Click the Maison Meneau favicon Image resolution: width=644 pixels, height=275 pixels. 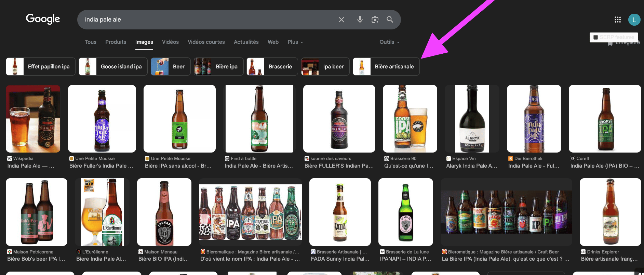click(140, 252)
